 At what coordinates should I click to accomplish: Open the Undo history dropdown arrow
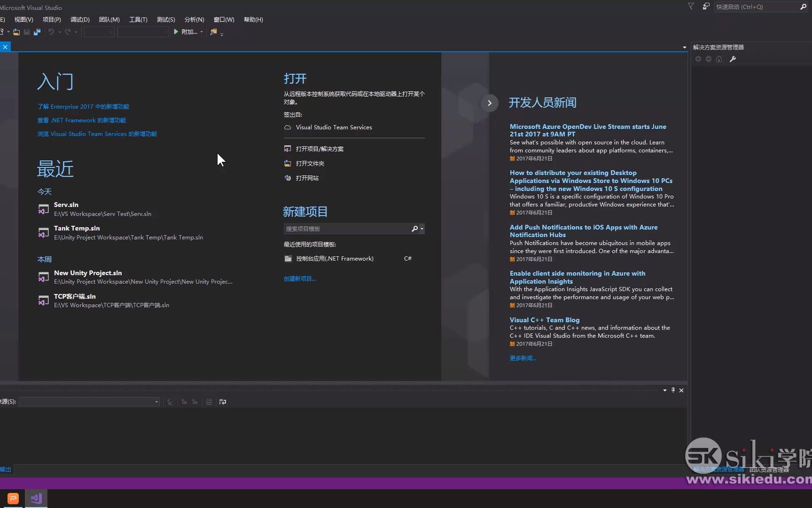[x=59, y=32]
